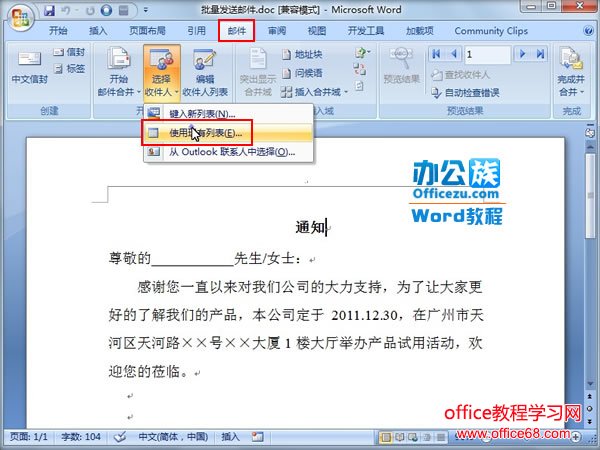Go to next record arrow
This screenshot has height=450, width=600.
(x=522, y=54)
